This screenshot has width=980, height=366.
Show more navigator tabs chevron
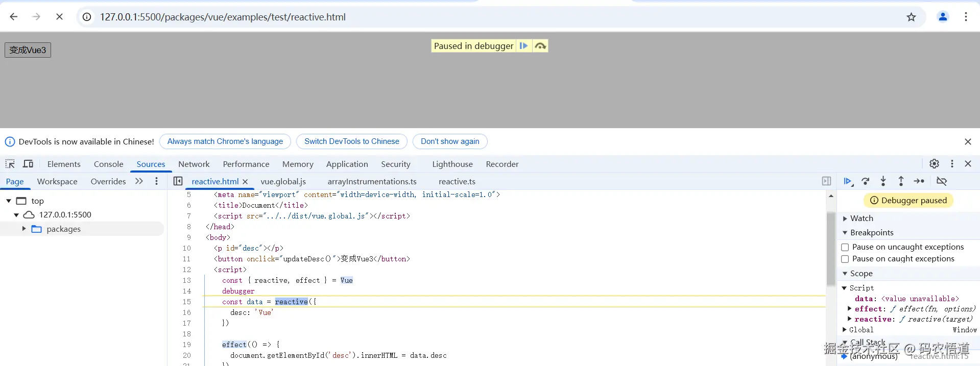coord(139,181)
